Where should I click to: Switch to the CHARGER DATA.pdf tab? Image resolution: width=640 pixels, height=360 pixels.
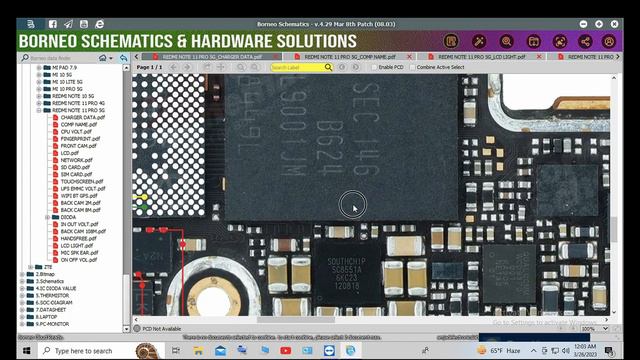point(212,57)
